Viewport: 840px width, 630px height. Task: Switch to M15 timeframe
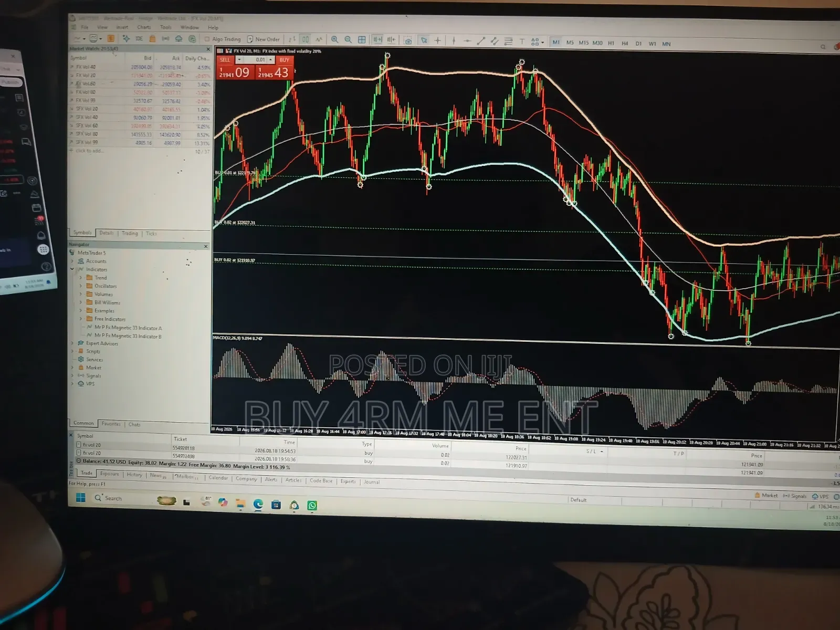pos(584,43)
